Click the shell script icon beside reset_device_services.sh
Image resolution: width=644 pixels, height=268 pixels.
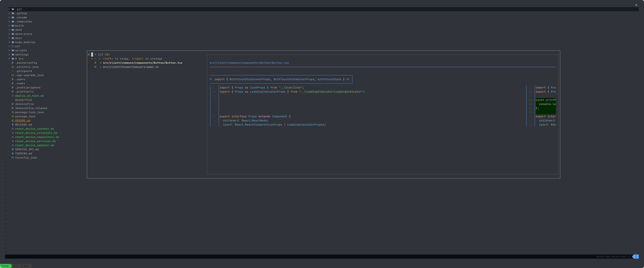click(13, 141)
